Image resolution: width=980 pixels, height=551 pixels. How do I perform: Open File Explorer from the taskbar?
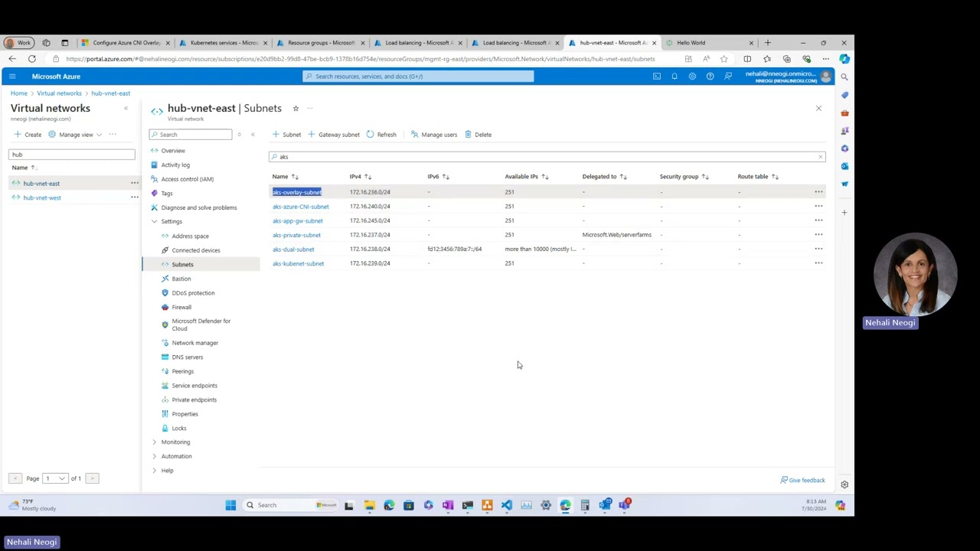point(369,505)
